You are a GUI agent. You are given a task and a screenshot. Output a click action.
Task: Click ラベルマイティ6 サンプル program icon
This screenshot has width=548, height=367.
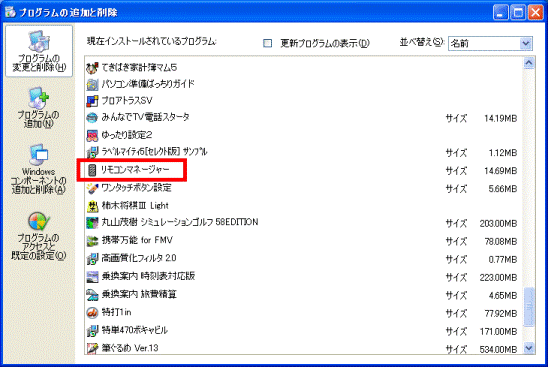92,152
